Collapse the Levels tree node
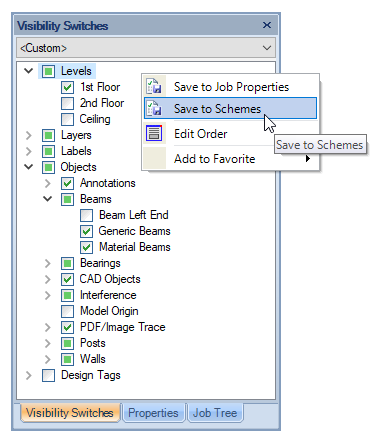 point(29,71)
